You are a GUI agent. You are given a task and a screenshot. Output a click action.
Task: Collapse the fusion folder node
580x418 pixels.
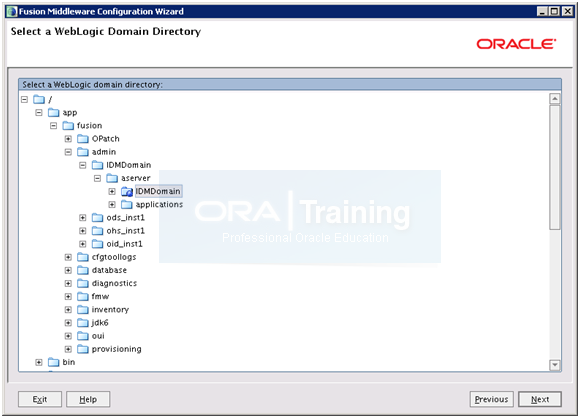(54, 126)
